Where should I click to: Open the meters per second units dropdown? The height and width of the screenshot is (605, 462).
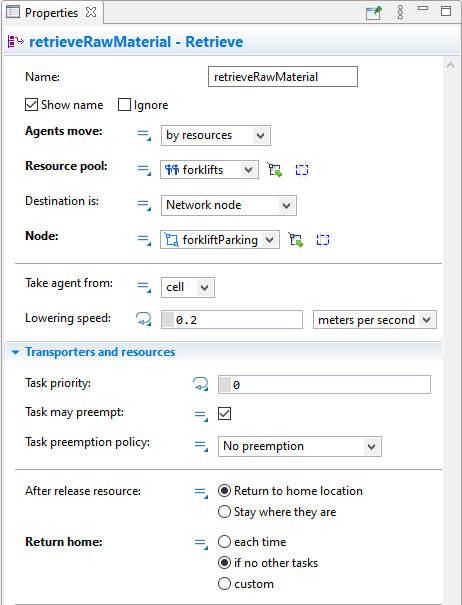(375, 320)
